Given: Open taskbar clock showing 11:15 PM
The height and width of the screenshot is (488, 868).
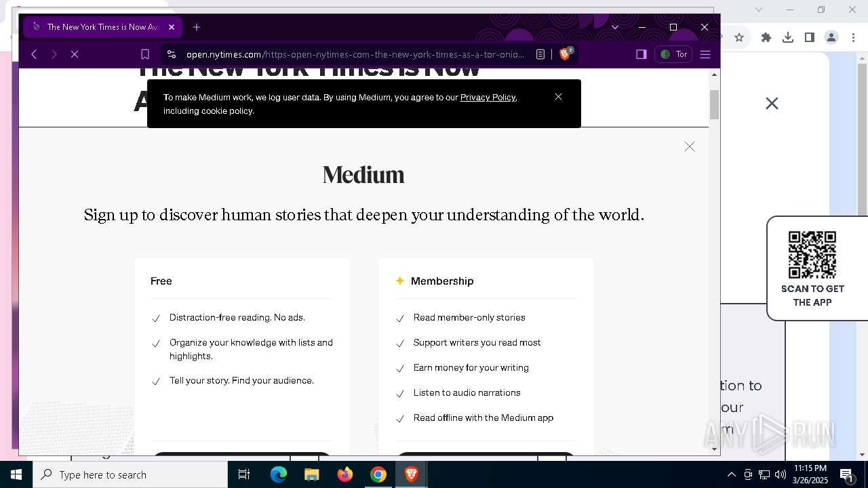Looking at the screenshot, I should (x=810, y=474).
